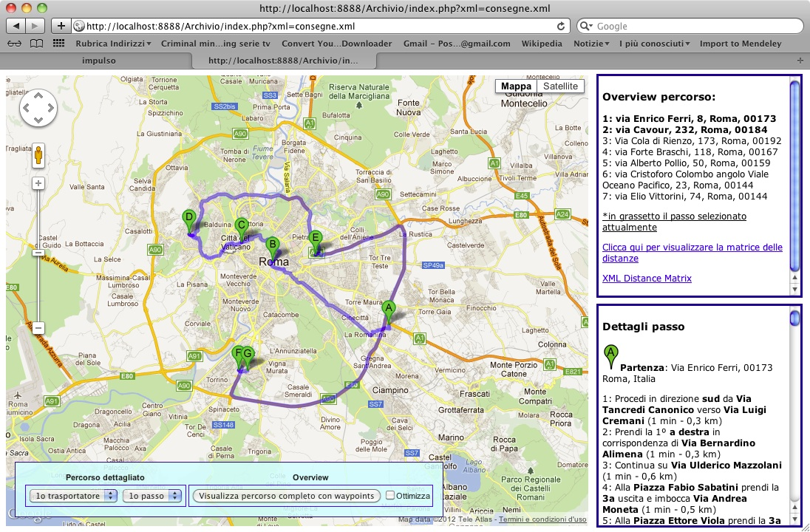Select map marker B near Roma center
This screenshot has height=532, width=810.
272,250
